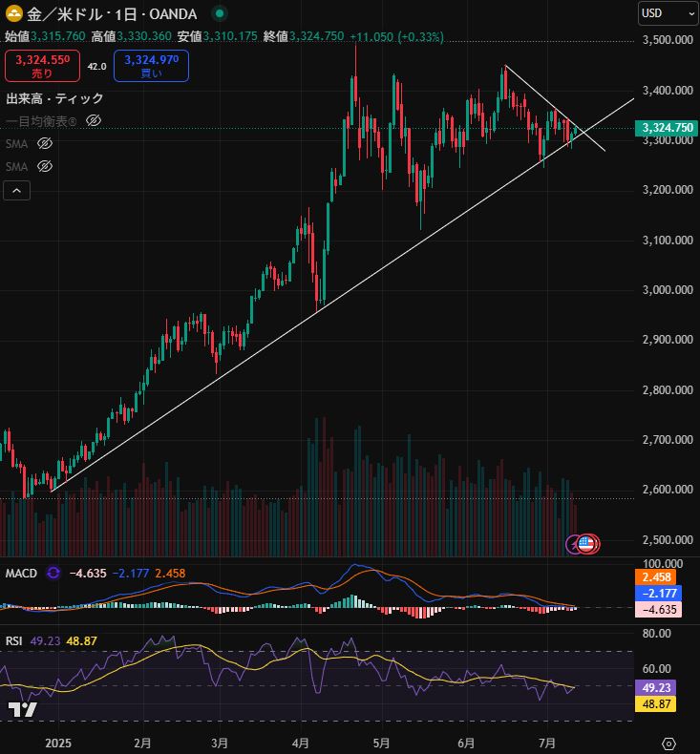
Task: Select the lower SMA indicator label
Action: point(17,167)
